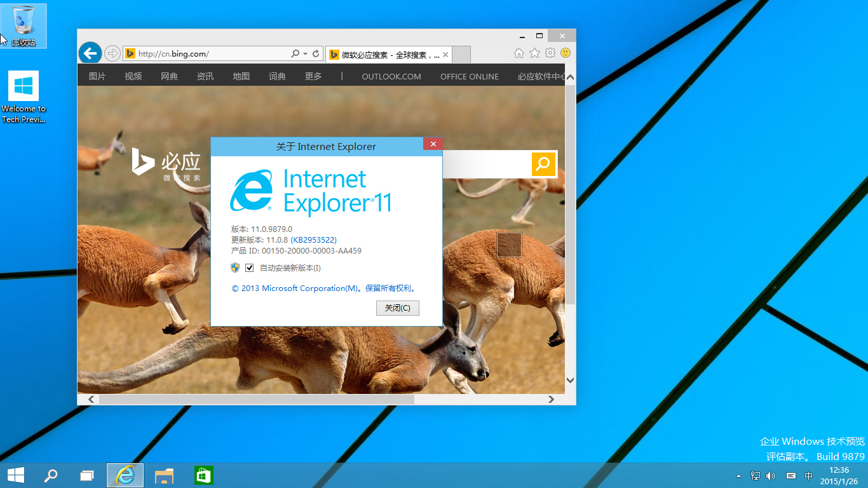Click the cn.bing.com address field
Screen dimensions: 868x488
(207, 54)
